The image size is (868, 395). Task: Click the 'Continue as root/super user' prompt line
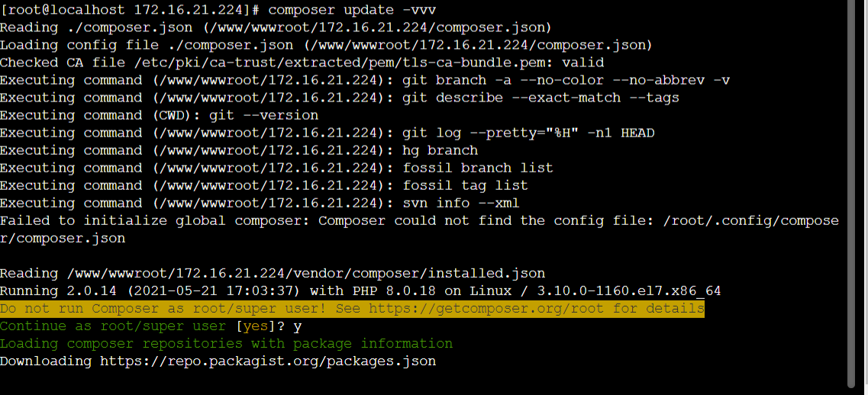tap(150, 326)
